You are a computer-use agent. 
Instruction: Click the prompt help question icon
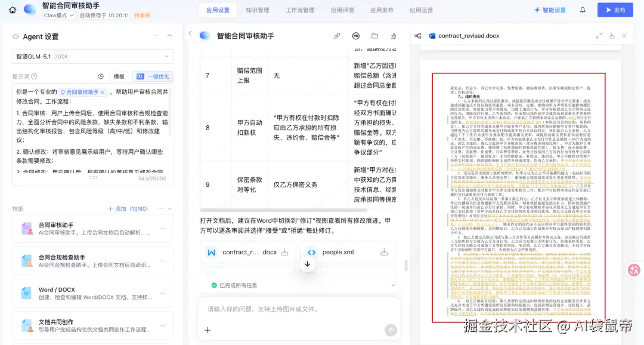pos(35,76)
